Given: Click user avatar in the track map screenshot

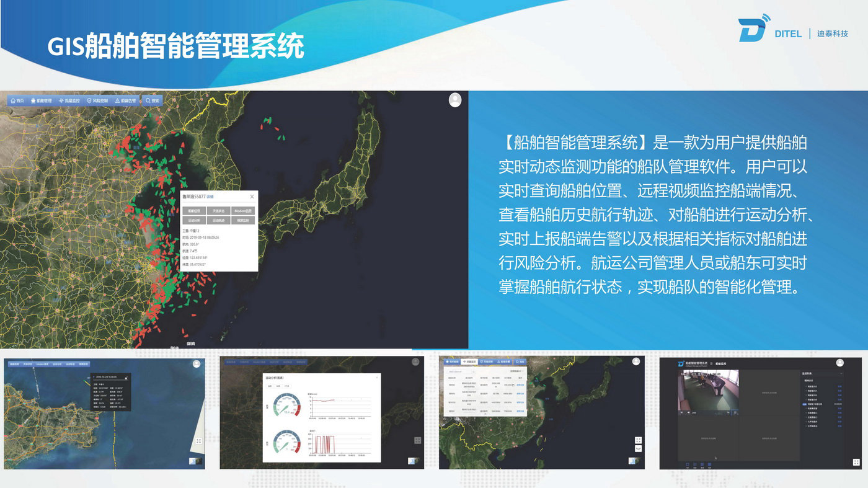Looking at the screenshot, I should (197, 364).
